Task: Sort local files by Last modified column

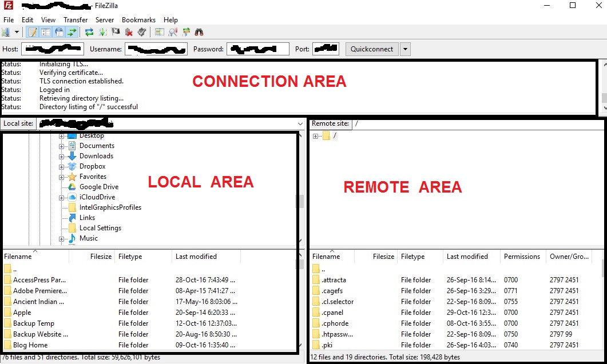Action: [x=206, y=257]
